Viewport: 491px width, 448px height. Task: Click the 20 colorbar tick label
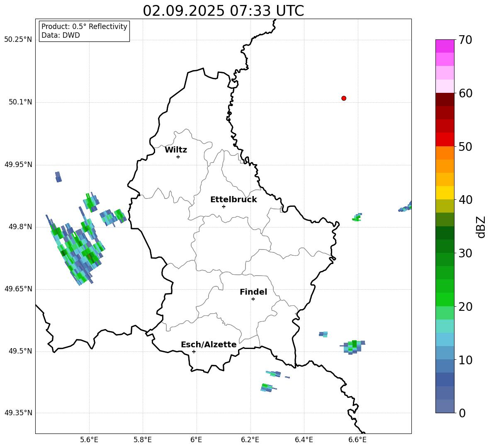(x=465, y=306)
